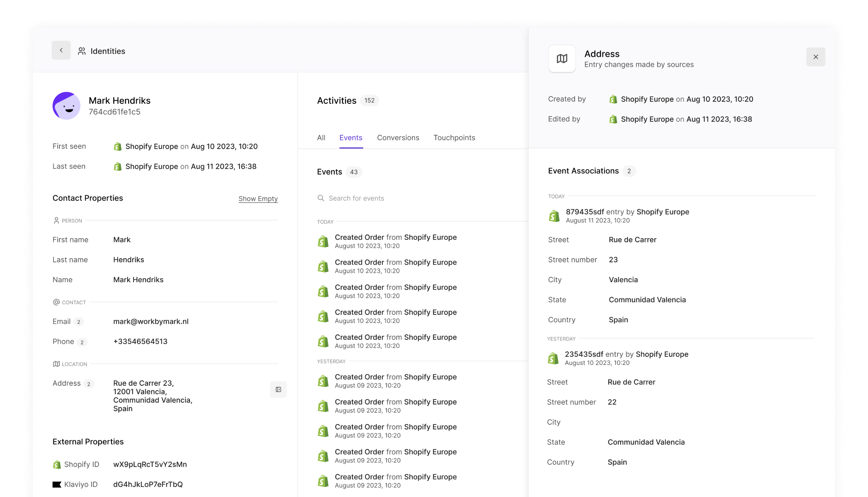Click Shopify icon next to 879435sdf entry
Viewport: 868px width, 497px height.
click(554, 216)
